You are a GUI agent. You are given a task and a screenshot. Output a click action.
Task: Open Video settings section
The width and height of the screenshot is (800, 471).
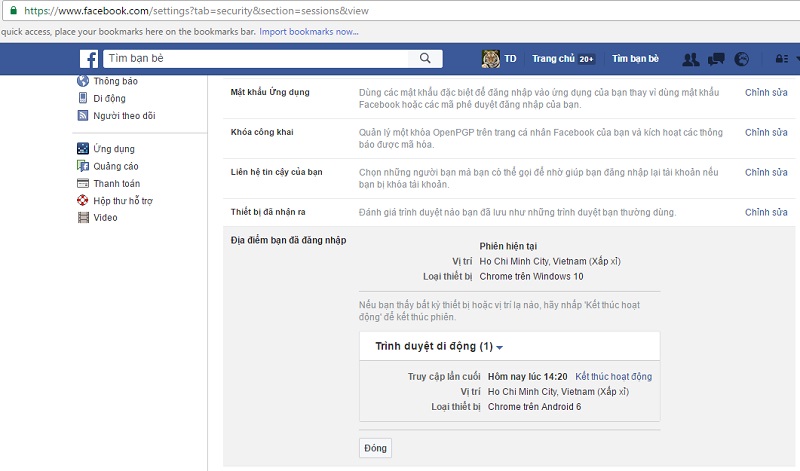tap(105, 218)
